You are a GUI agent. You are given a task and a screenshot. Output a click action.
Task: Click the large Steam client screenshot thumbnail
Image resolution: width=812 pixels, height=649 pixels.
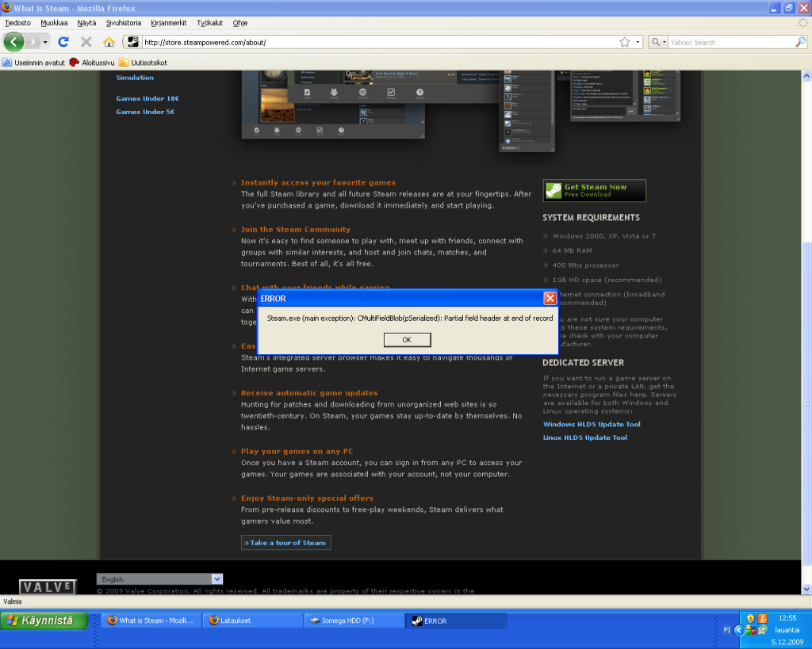click(333, 105)
